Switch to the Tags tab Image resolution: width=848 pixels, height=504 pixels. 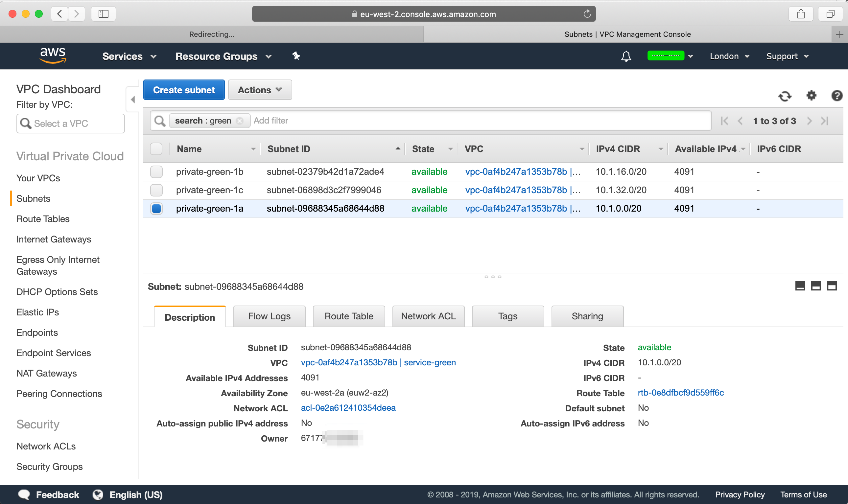click(x=507, y=316)
